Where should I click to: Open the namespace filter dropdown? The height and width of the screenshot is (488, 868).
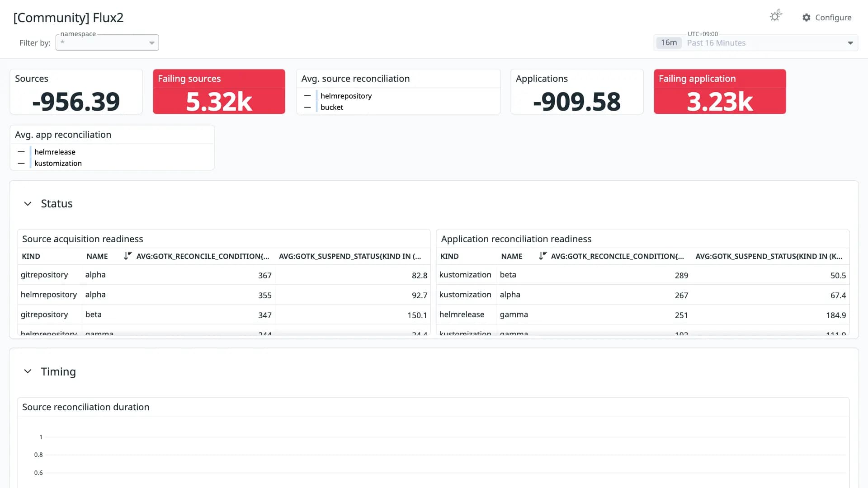[x=107, y=42]
